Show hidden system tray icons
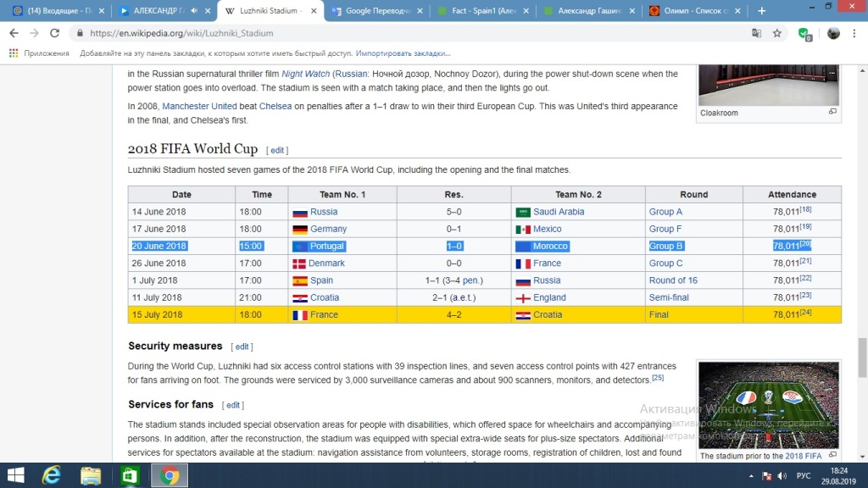The height and width of the screenshot is (488, 868). [751, 476]
